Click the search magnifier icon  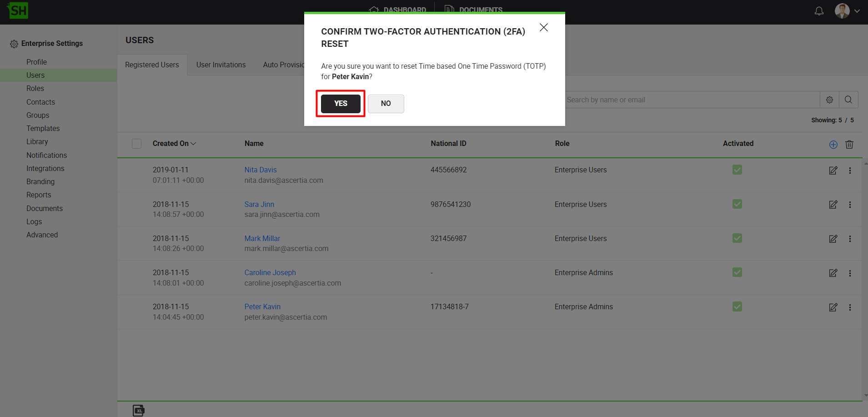[848, 100]
